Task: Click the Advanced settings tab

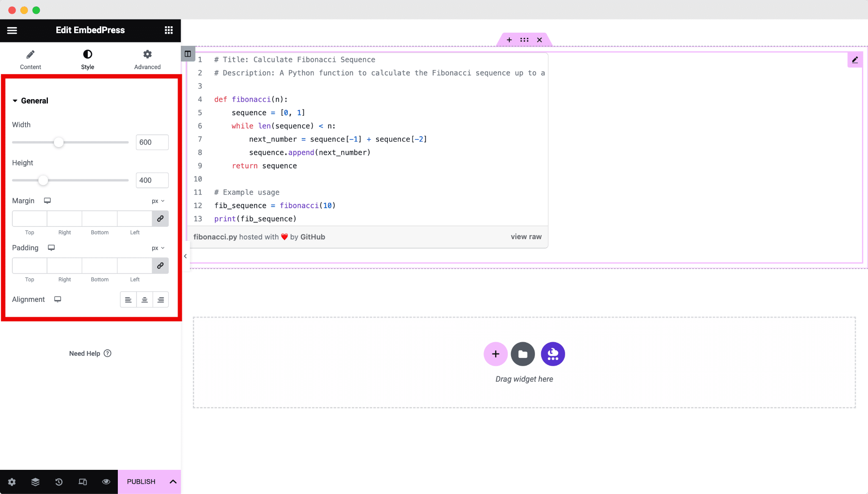Action: 147,59
